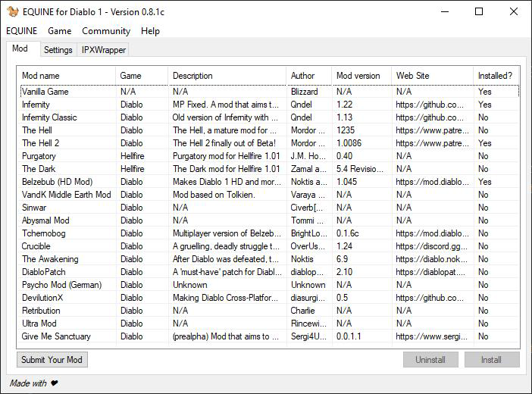Click the https://www.sergi... web site cell
This screenshot has height=394, width=532.
click(x=431, y=336)
